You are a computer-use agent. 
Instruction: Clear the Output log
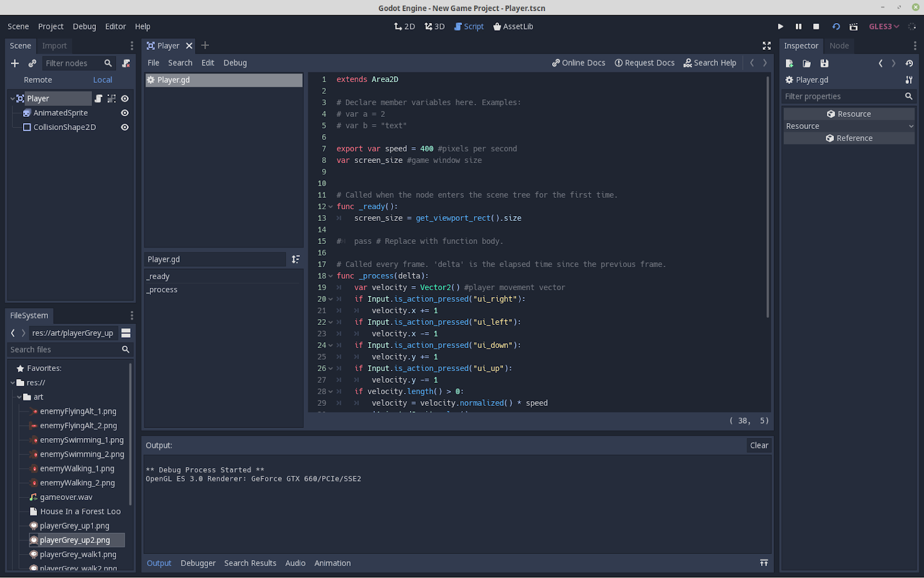(x=759, y=445)
